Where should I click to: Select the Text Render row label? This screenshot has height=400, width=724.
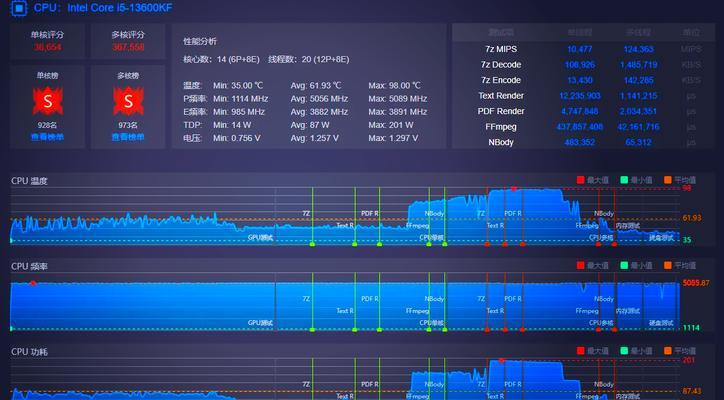501,96
